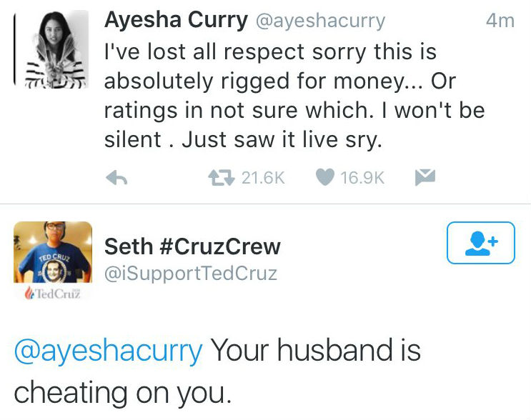The width and height of the screenshot is (531, 420).
Task: Retweet Ayesha Curry's tweet
Action: [x=223, y=178]
